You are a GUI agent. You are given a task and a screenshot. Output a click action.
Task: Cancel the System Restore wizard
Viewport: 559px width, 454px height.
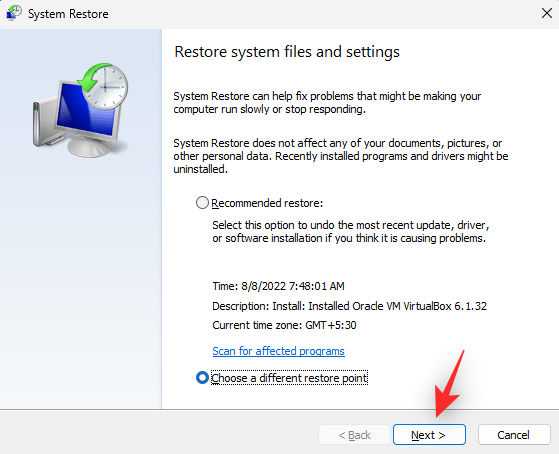tap(514, 435)
